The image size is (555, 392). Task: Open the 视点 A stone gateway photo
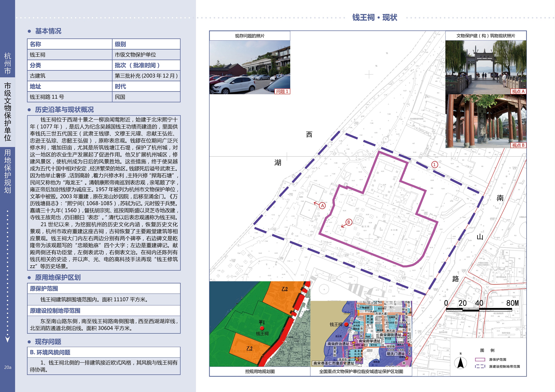tap(486, 67)
